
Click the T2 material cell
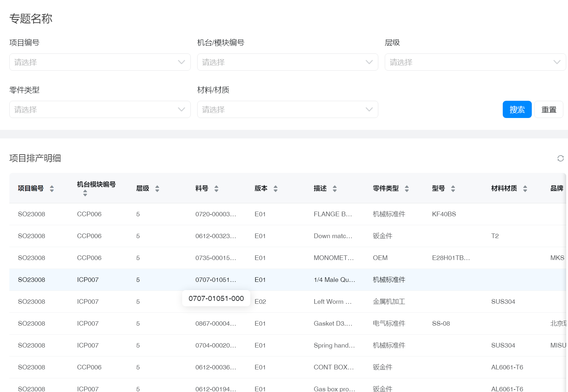click(495, 236)
